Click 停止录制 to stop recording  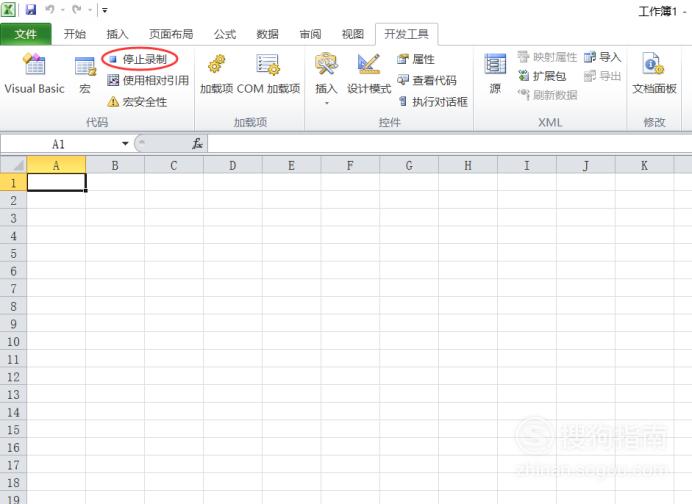(139, 59)
